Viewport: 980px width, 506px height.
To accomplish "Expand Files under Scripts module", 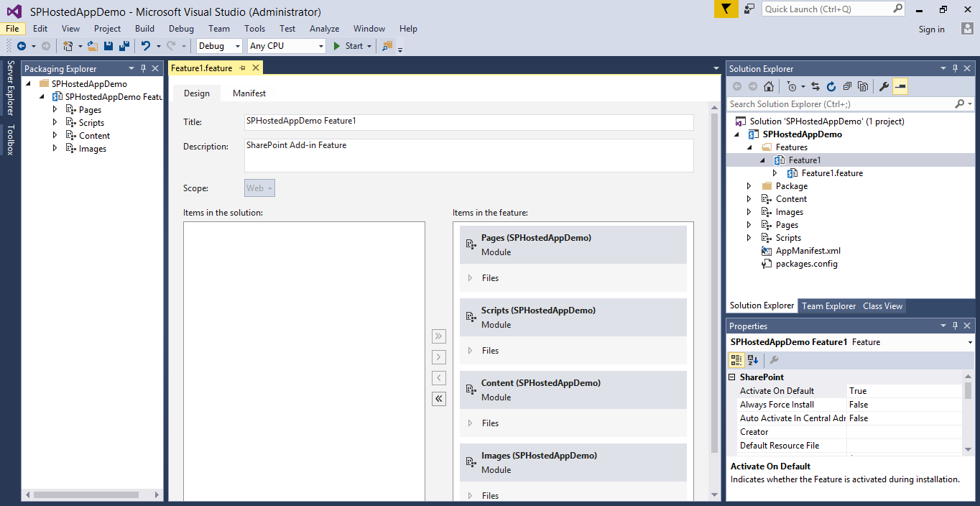I will pos(470,351).
